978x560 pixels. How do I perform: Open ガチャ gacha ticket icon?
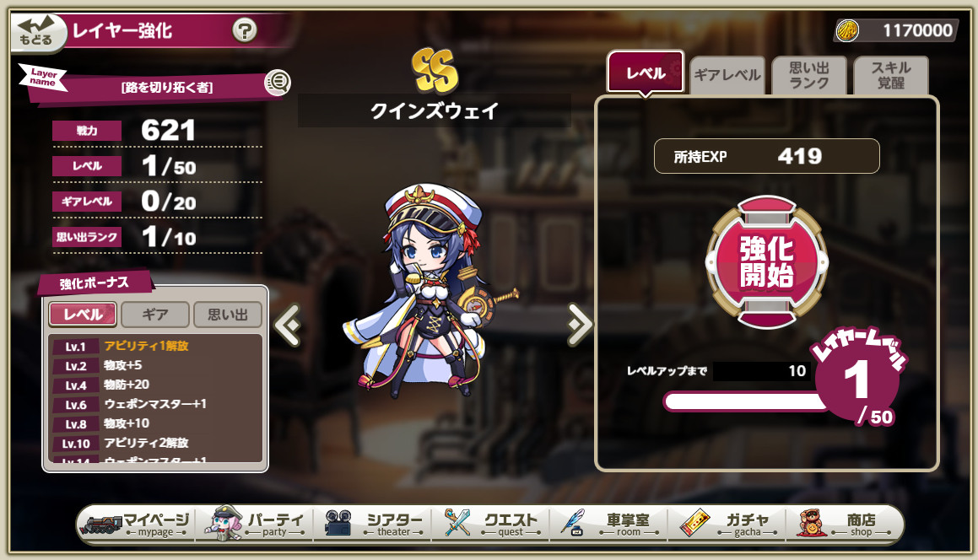(x=694, y=523)
